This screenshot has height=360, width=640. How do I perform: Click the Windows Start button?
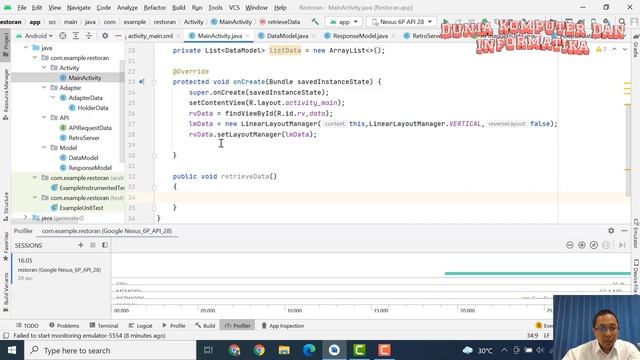[x=12, y=350]
